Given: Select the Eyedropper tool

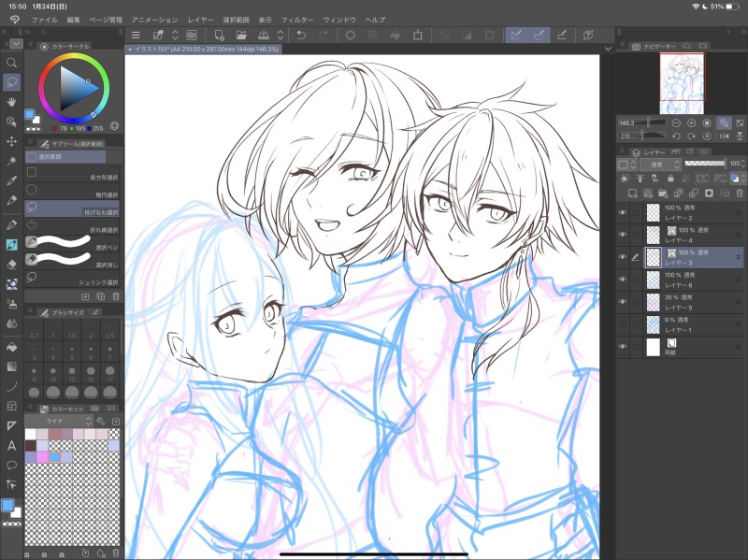Looking at the screenshot, I should [x=12, y=180].
